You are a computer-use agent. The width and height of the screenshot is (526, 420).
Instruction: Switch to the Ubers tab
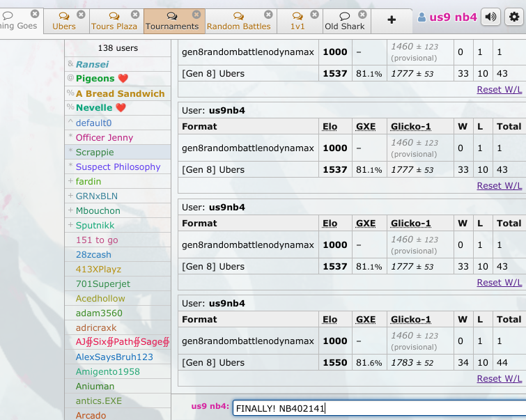click(64, 22)
